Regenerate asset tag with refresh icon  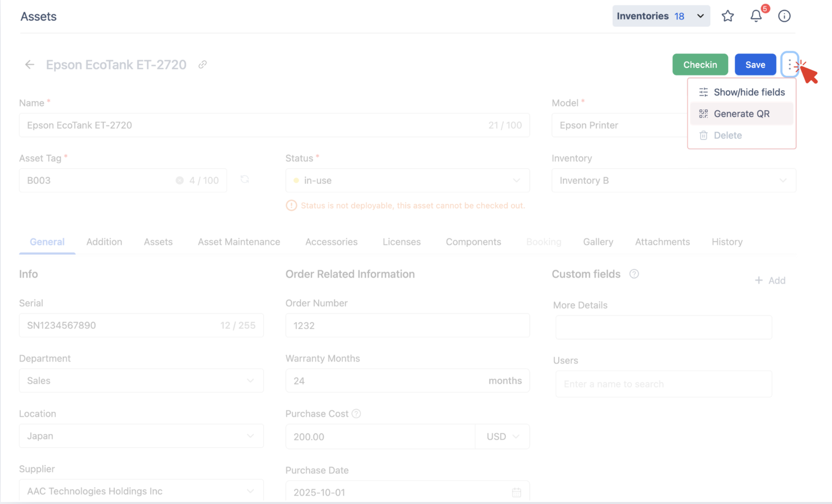tap(245, 180)
